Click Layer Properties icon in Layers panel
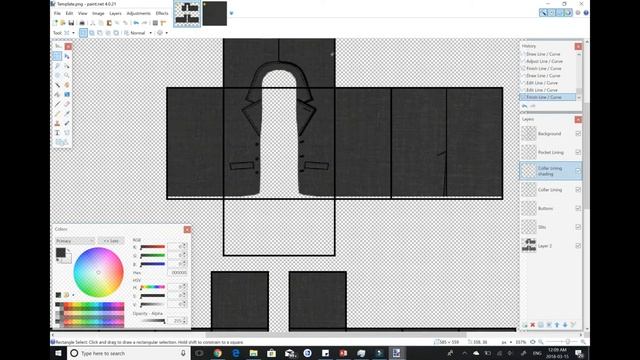 573,325
